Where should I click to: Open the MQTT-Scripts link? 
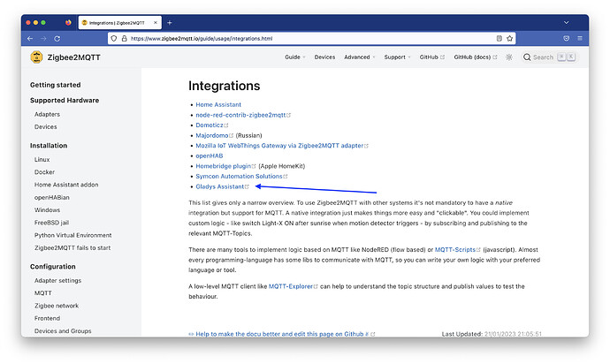tap(458, 250)
